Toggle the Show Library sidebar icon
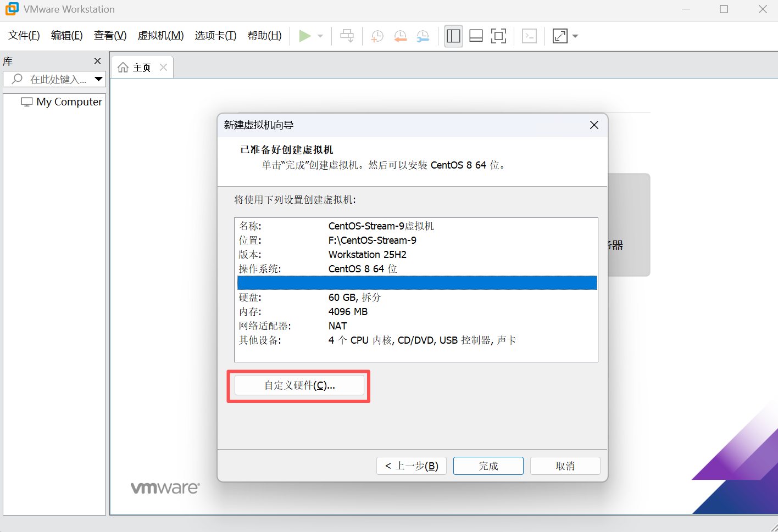 click(x=453, y=36)
